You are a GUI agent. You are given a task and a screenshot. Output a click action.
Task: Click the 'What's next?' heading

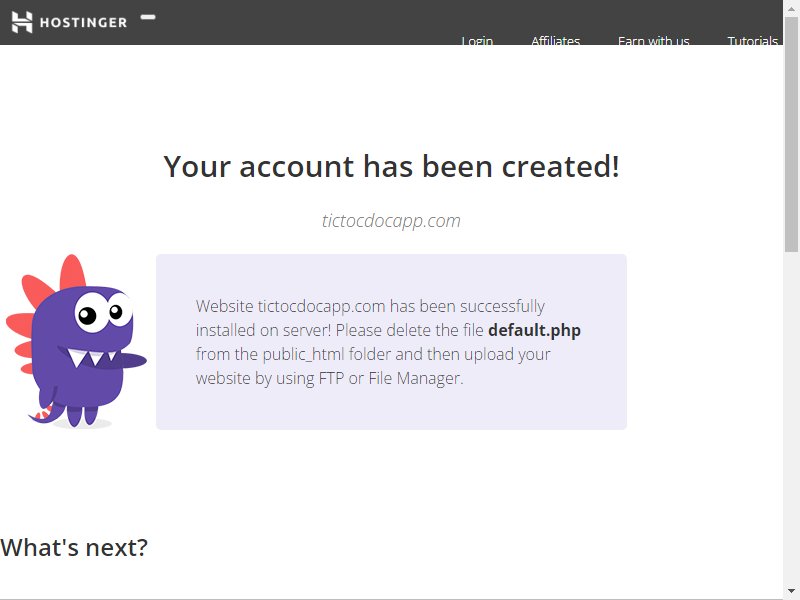pyautogui.click(x=74, y=547)
